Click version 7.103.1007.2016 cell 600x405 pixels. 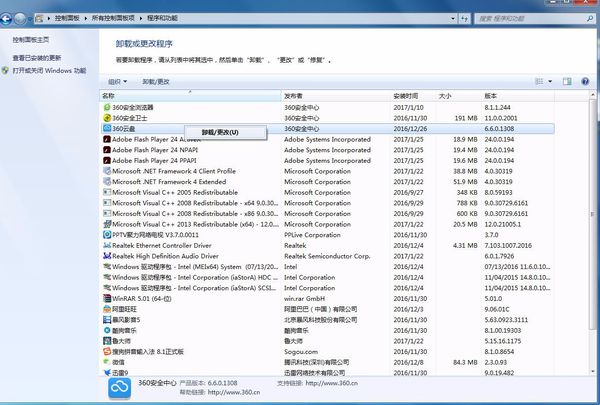point(508,245)
